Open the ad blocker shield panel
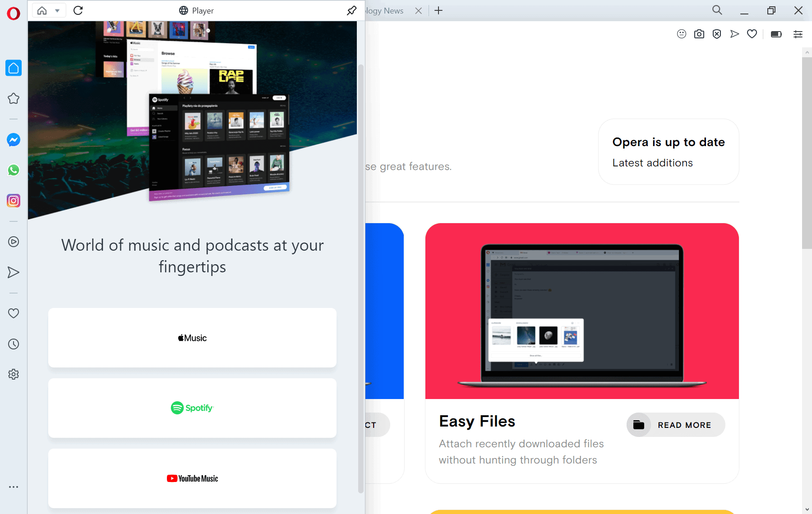 pos(717,34)
